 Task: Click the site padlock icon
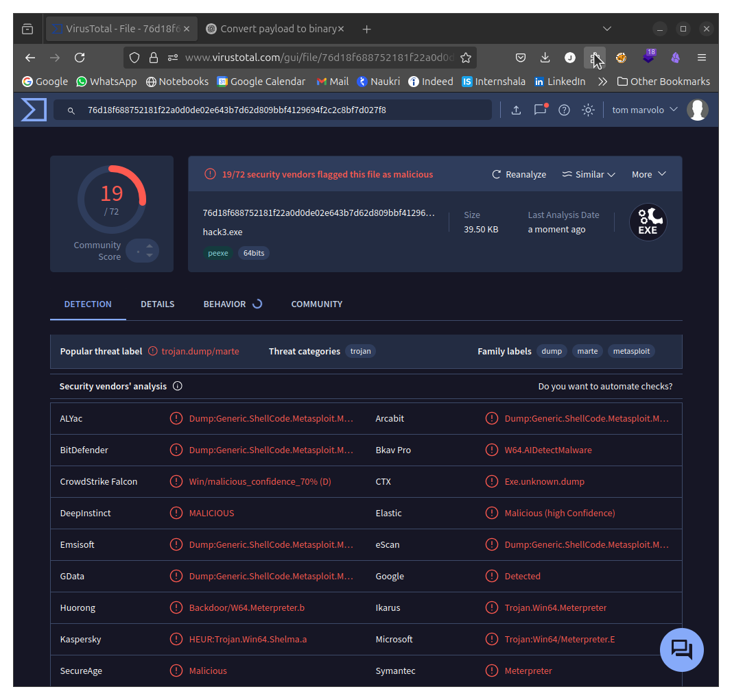[154, 58]
